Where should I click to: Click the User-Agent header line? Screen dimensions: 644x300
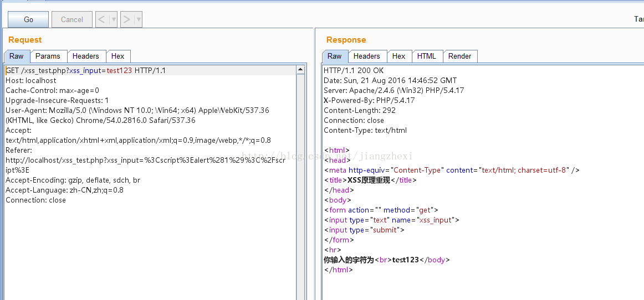pyautogui.click(x=137, y=110)
